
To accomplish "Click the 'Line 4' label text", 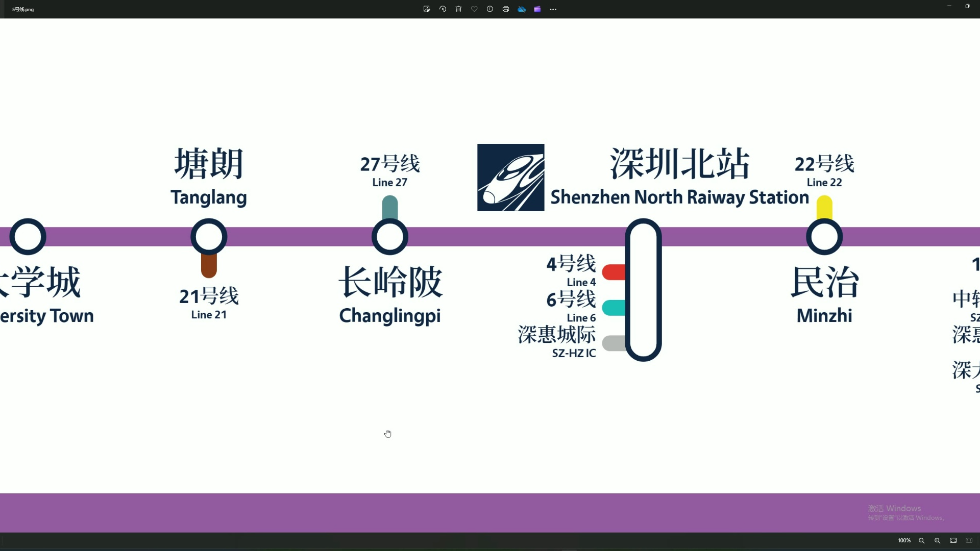I will pos(581,282).
